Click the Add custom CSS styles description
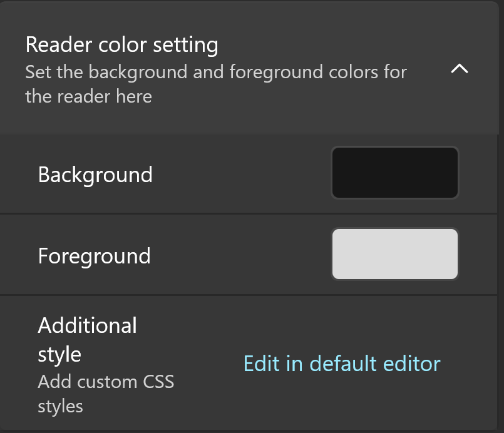504x433 pixels. pyautogui.click(x=106, y=394)
